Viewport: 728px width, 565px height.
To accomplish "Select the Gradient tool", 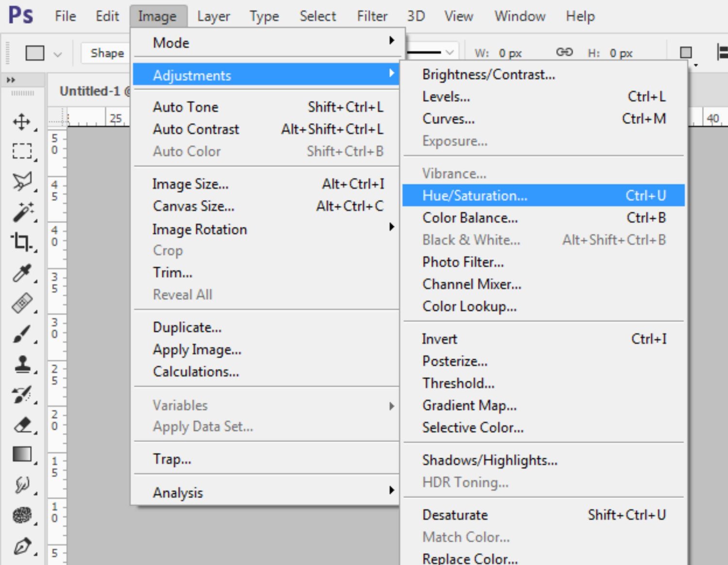I will coord(22,454).
